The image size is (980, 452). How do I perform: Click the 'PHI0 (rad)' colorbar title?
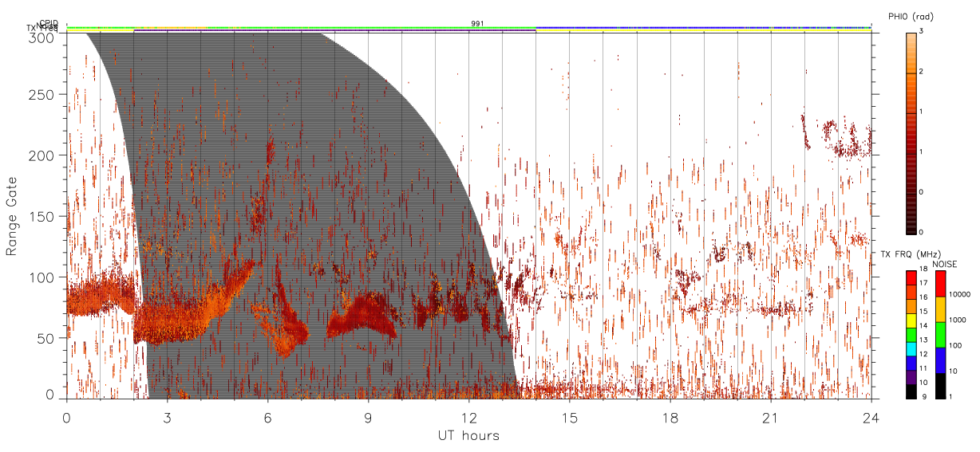[911, 16]
